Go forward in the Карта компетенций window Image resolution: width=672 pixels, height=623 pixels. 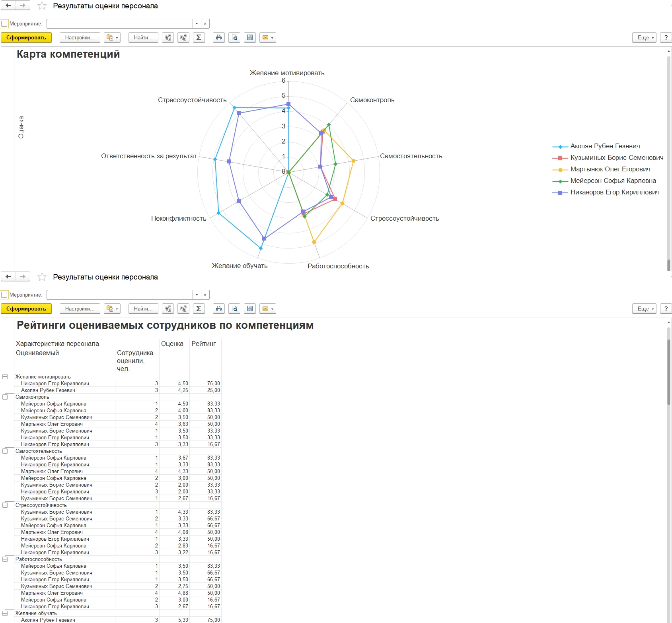pos(23,6)
